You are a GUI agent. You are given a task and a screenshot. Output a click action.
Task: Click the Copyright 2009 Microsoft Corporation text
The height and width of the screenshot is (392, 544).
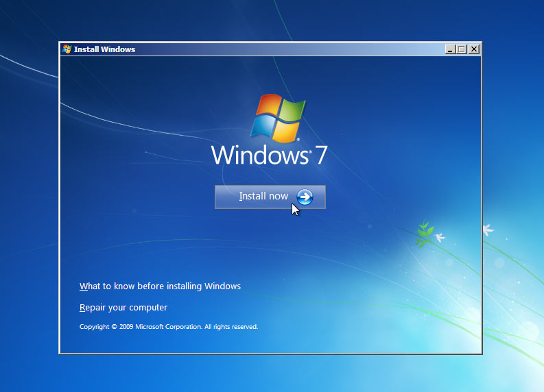(169, 327)
